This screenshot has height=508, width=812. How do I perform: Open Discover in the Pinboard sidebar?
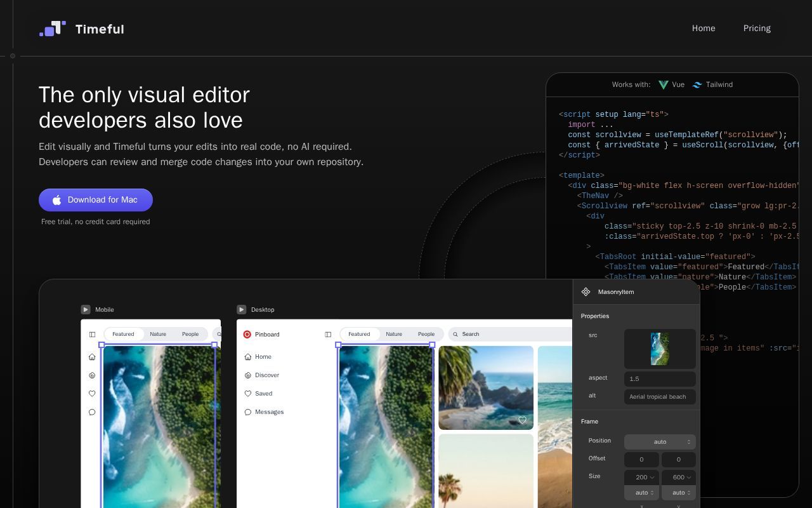click(x=261, y=375)
